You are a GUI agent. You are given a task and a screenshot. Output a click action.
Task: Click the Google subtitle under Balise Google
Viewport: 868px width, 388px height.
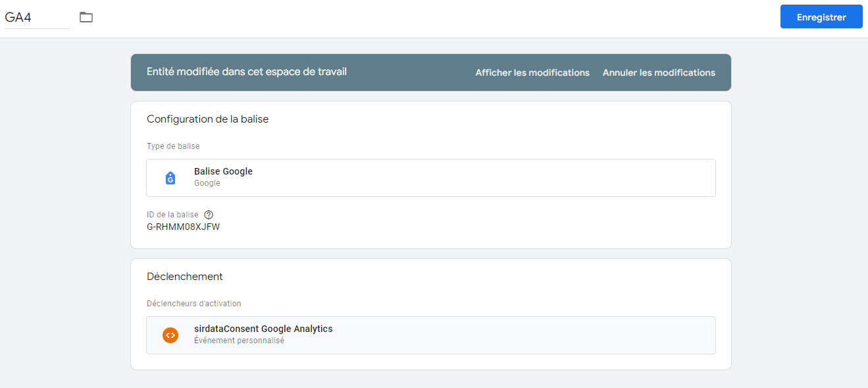[207, 183]
